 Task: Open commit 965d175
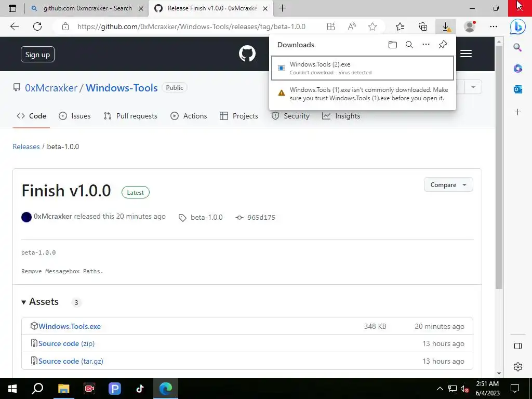pyautogui.click(x=261, y=218)
